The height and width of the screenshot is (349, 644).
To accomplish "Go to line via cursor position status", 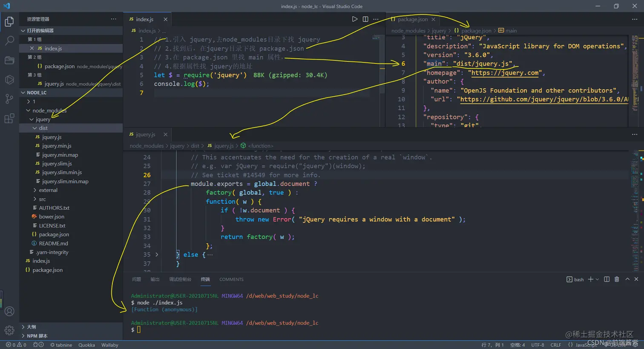I will (x=493, y=345).
